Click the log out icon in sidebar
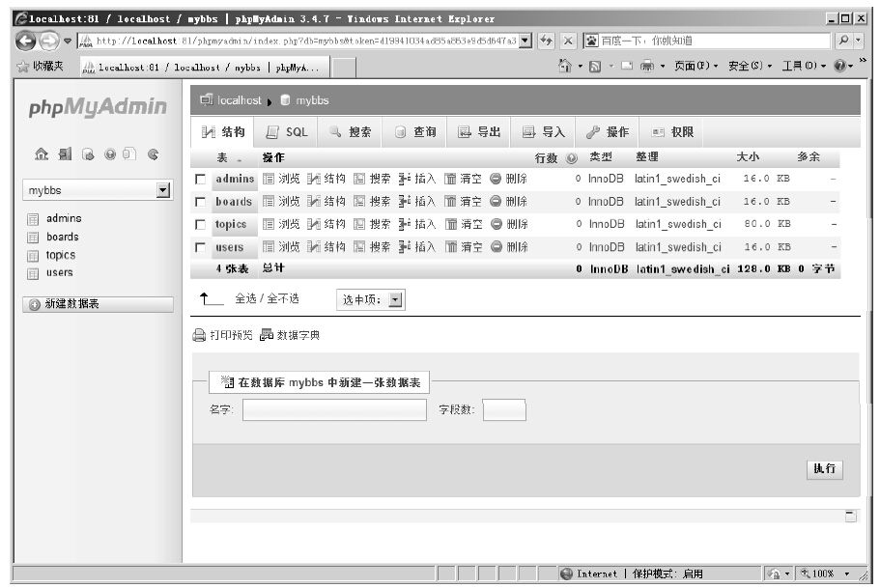The width and height of the screenshot is (880, 588). 65,154
